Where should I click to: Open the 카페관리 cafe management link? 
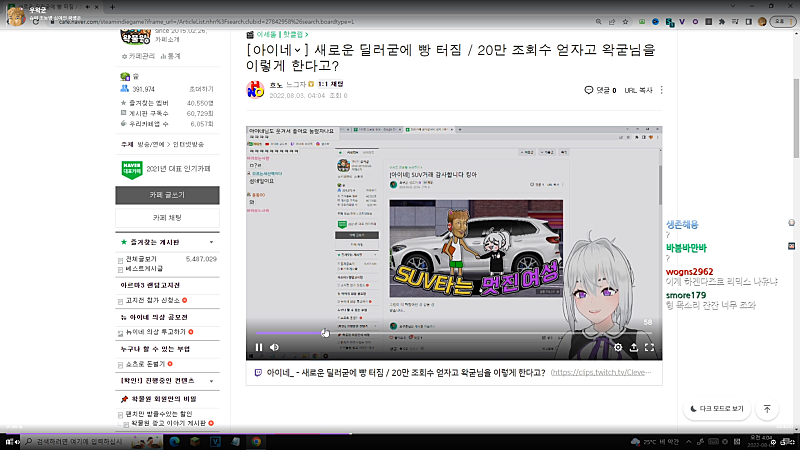[138, 56]
